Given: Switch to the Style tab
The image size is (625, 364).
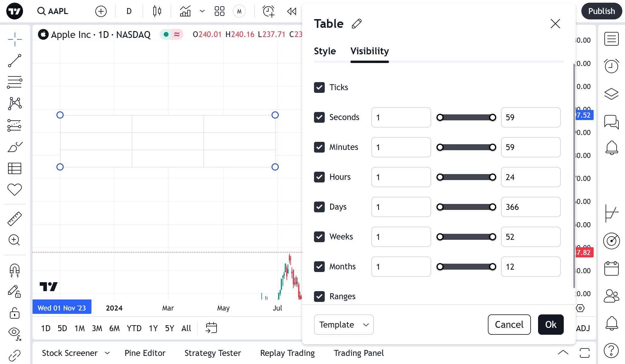Looking at the screenshot, I should [325, 51].
